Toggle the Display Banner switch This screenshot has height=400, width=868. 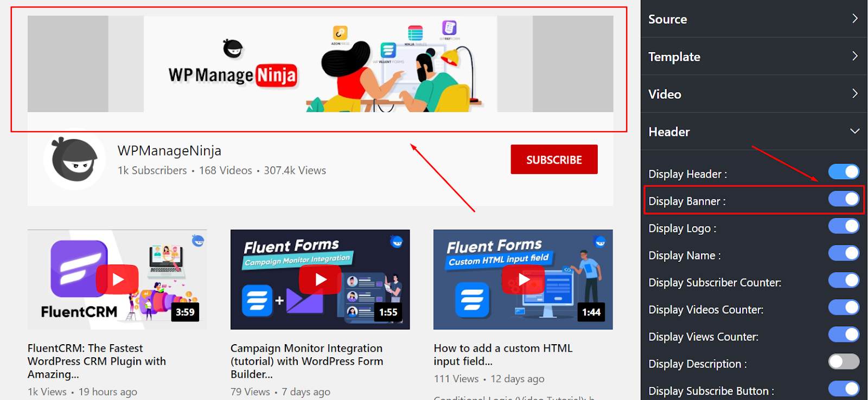[x=844, y=199]
